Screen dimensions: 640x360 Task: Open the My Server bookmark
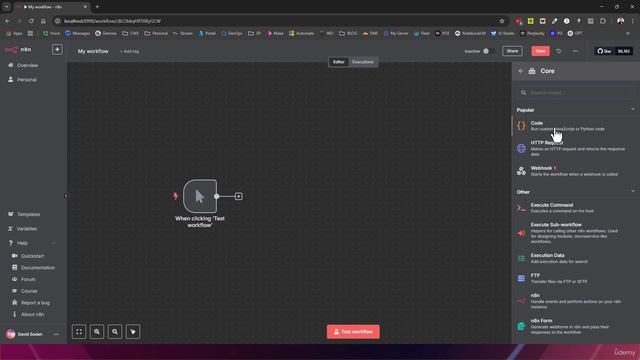pyautogui.click(x=396, y=33)
